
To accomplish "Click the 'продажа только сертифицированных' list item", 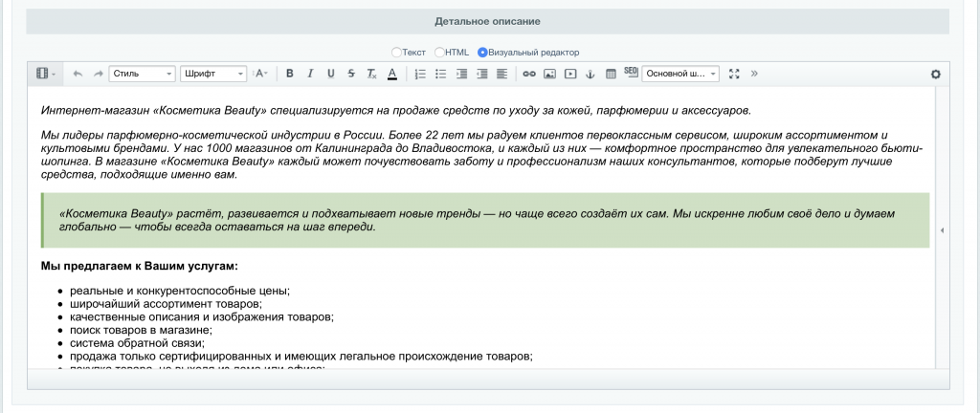I will (x=301, y=357).
